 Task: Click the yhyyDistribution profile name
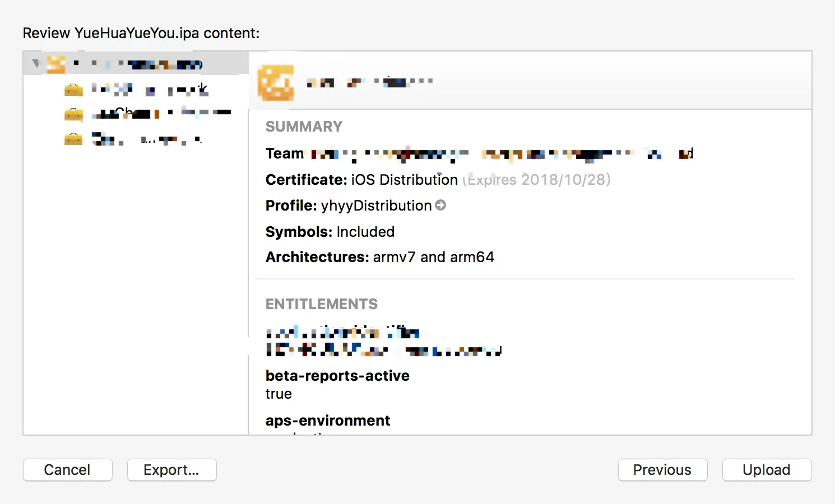click(376, 206)
